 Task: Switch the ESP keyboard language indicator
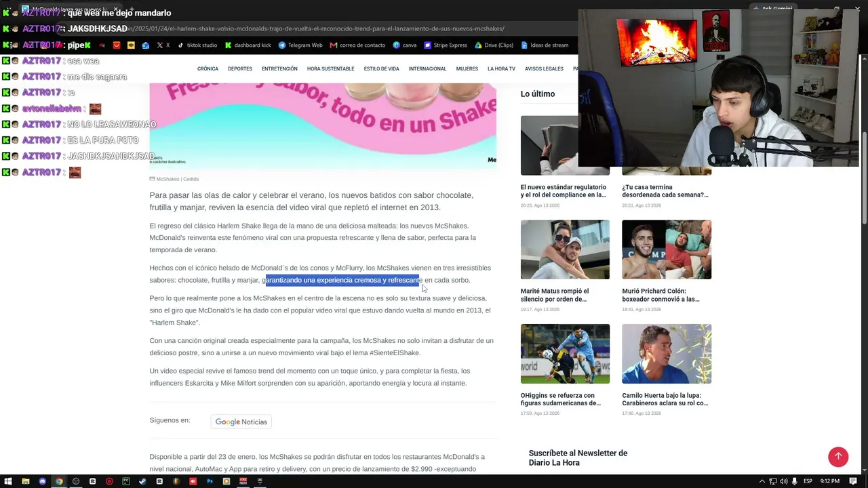click(x=808, y=481)
